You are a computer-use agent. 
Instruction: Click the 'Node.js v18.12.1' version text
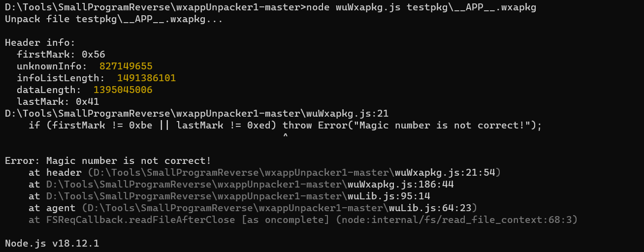52,244
